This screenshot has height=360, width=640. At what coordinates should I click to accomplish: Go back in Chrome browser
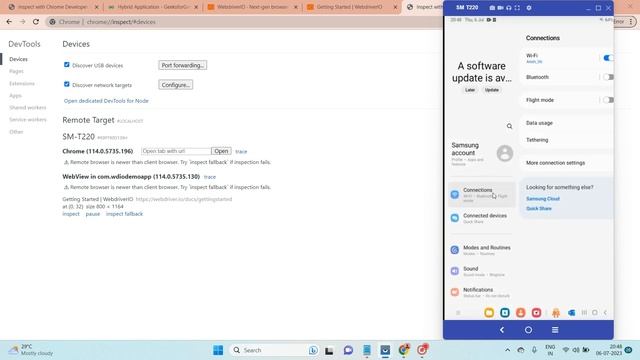(x=9, y=22)
